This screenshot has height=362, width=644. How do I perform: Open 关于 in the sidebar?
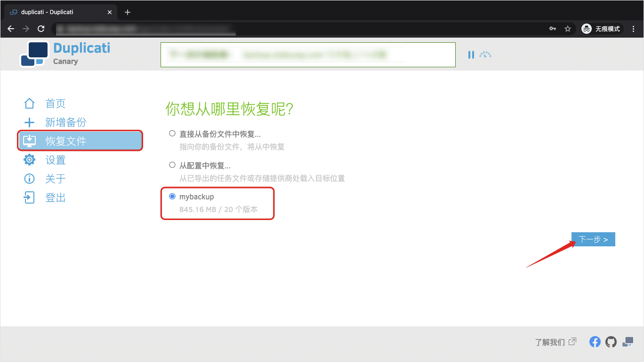coord(56,179)
